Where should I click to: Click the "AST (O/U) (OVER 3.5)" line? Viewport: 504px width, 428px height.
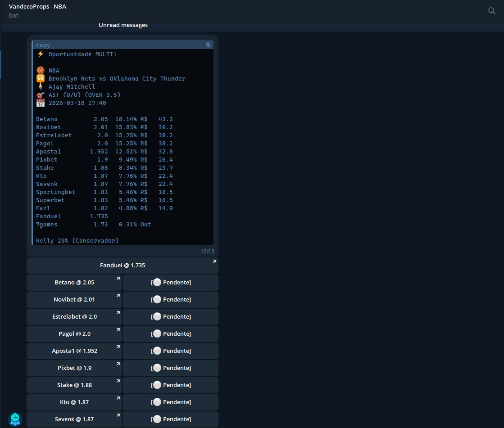point(84,95)
